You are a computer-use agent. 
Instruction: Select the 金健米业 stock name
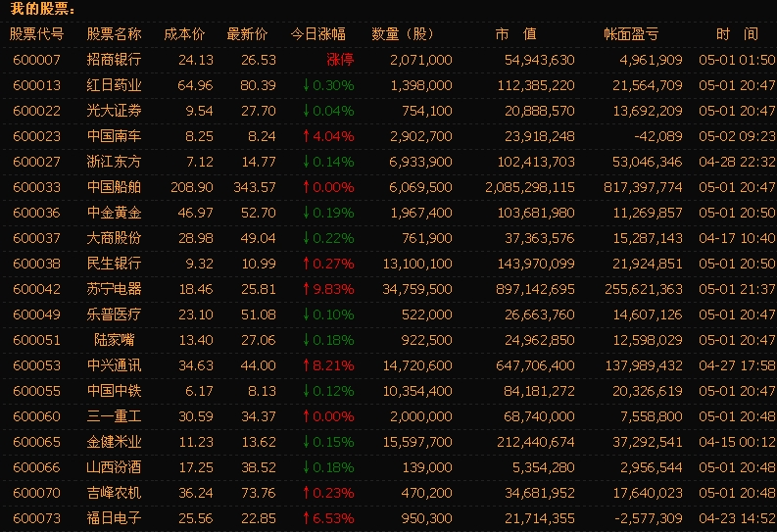pyautogui.click(x=114, y=442)
